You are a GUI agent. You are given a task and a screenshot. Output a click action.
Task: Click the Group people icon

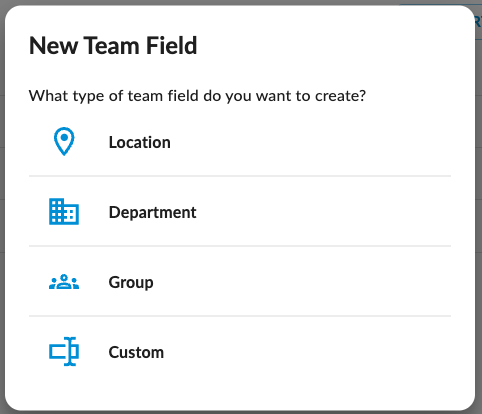point(64,282)
